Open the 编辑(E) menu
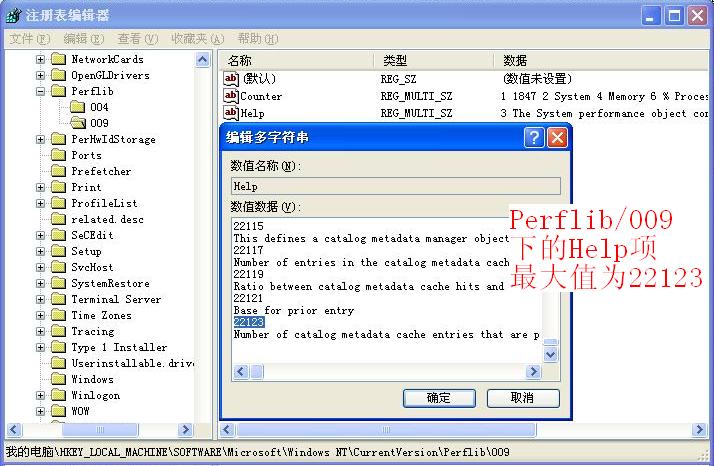Viewport: 714px width, 466px height. point(84,39)
